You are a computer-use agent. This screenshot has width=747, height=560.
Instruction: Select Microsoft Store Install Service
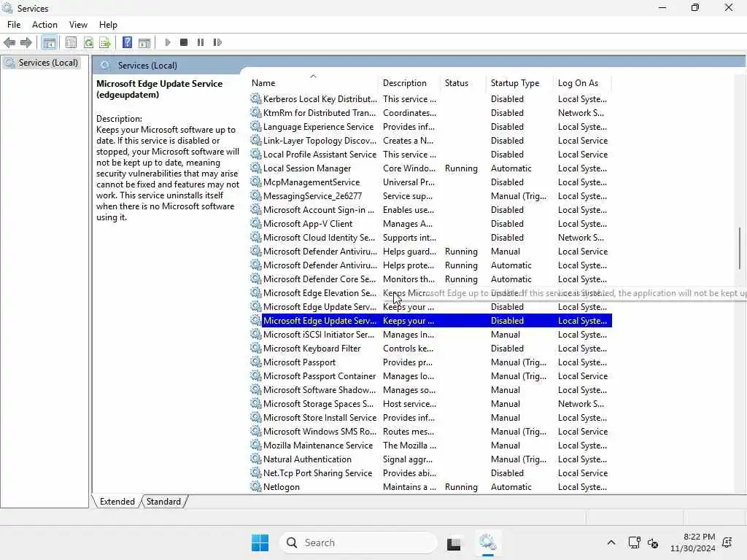(430, 418)
